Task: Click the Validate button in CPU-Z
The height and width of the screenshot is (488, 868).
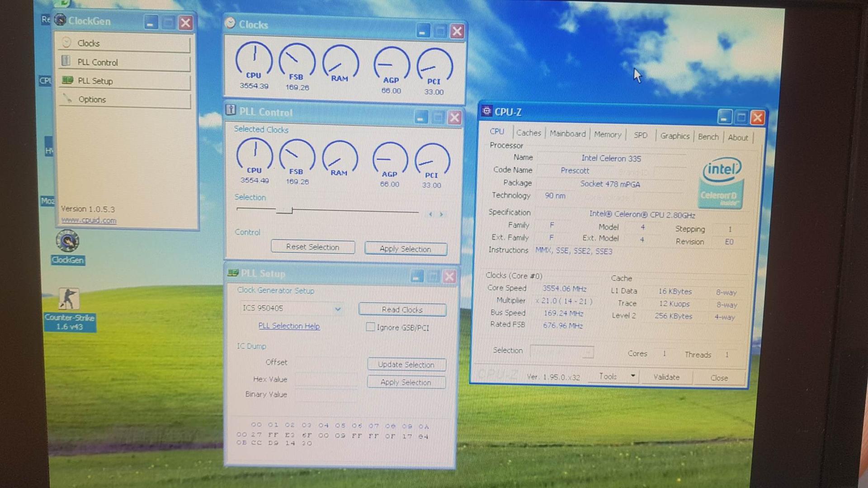Action: click(666, 377)
